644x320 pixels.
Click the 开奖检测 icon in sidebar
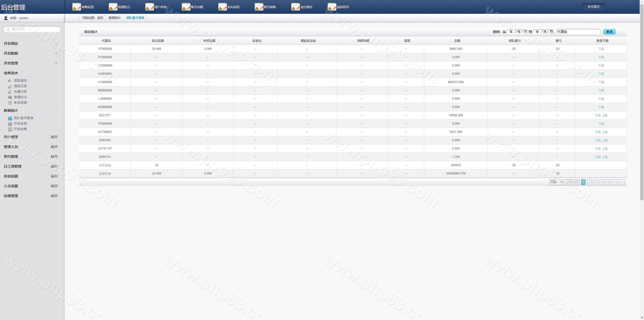[x=10, y=124]
